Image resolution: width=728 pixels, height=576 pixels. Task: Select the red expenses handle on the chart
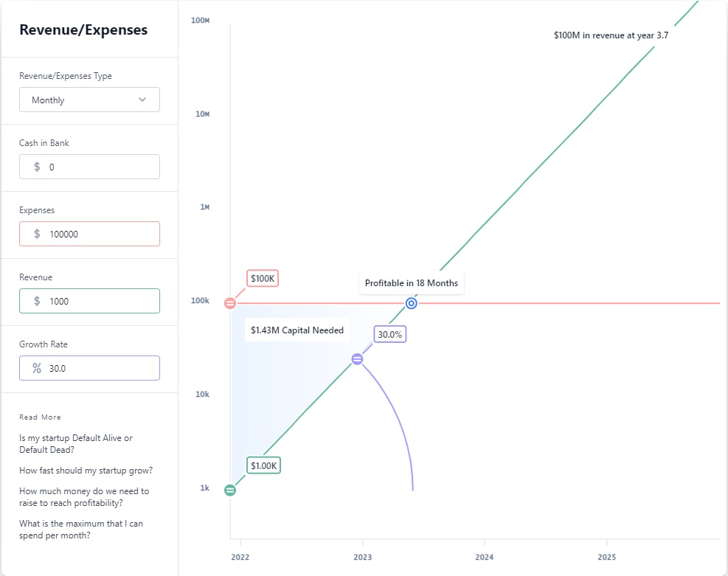[230, 303]
